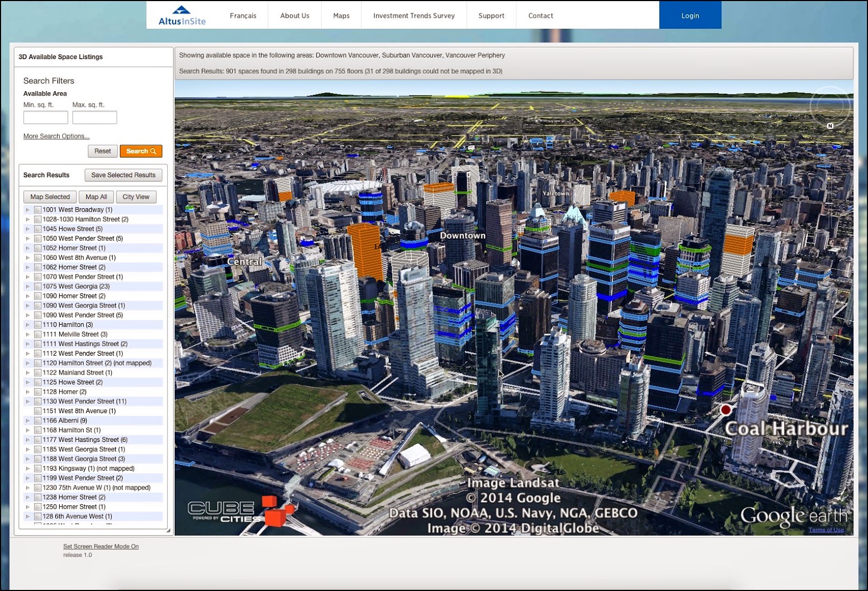Click the Min. sq. ft. input field

tap(46, 118)
